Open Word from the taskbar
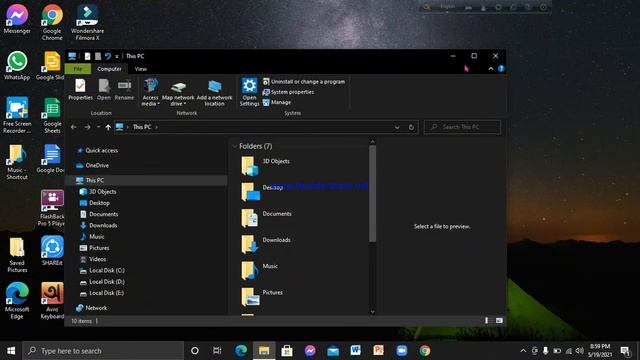The image size is (640, 360). point(356,350)
